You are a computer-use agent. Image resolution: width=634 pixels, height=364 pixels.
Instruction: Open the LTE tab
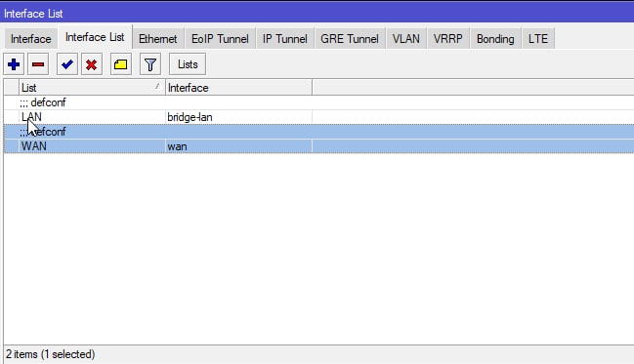(537, 39)
